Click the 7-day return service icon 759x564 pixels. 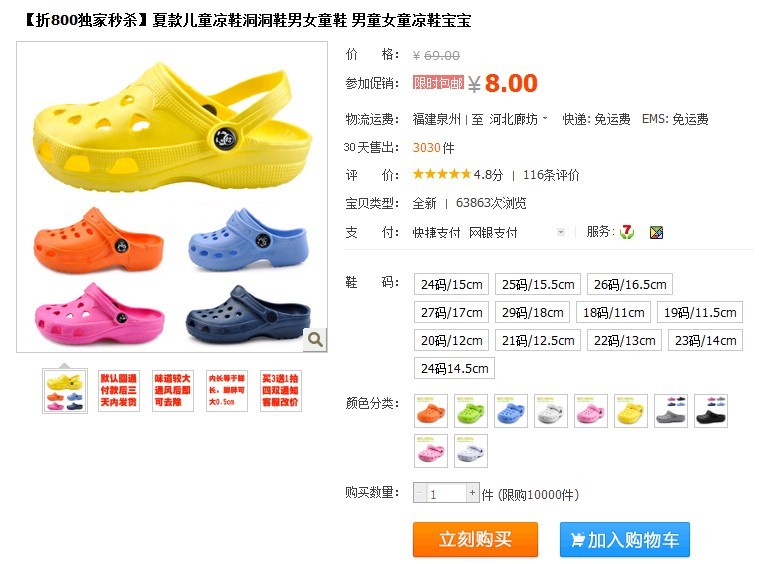tap(627, 232)
